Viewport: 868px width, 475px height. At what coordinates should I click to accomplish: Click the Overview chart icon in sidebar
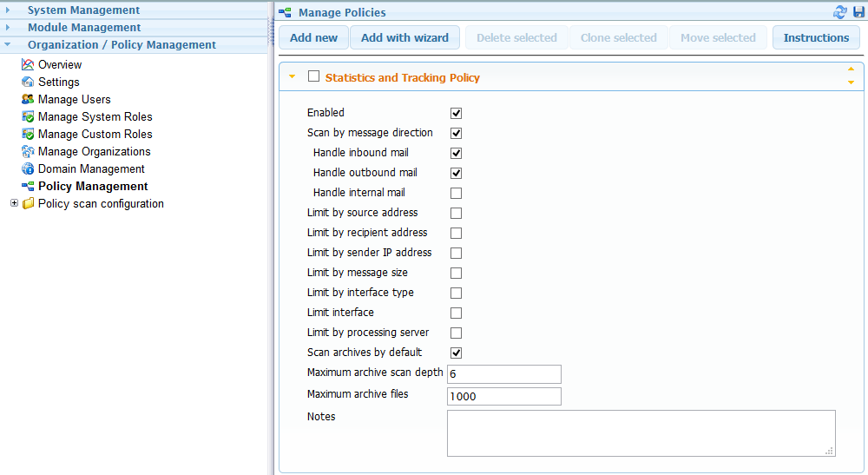[x=28, y=64]
